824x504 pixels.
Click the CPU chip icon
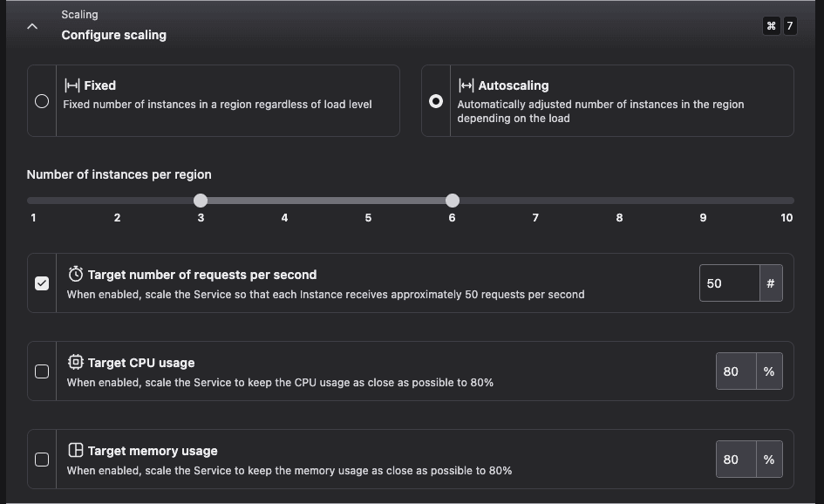76,362
